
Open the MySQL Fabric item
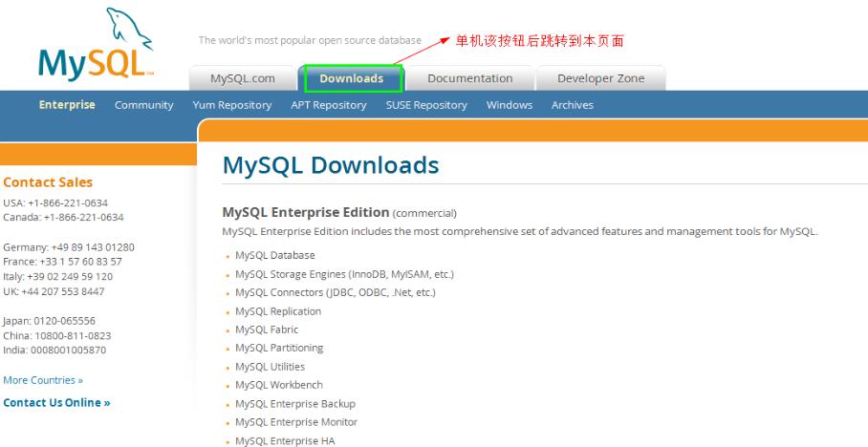click(x=267, y=330)
